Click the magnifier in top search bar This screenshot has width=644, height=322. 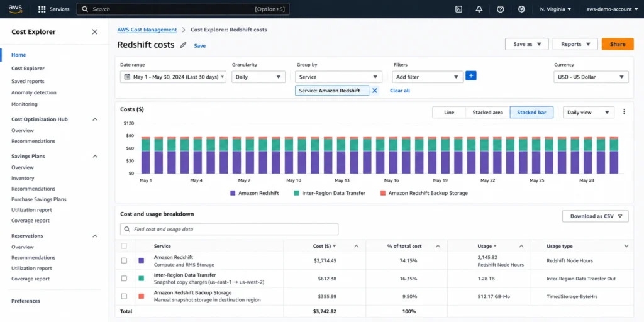pyautogui.click(x=85, y=9)
